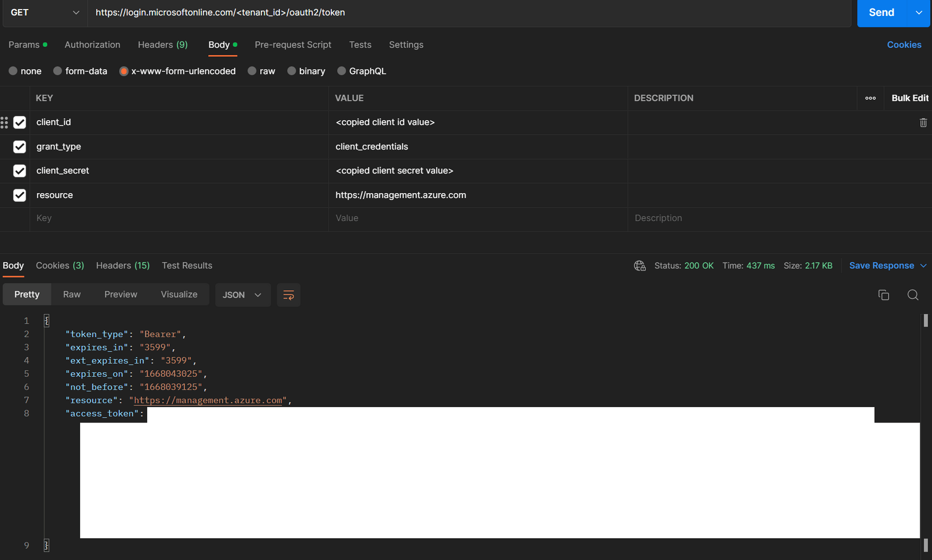Click the Send request button
The image size is (932, 560).
[882, 12]
